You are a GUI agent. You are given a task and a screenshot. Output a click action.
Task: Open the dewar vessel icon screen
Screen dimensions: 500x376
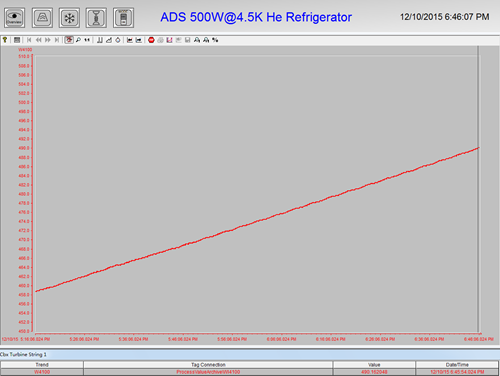[x=123, y=18]
